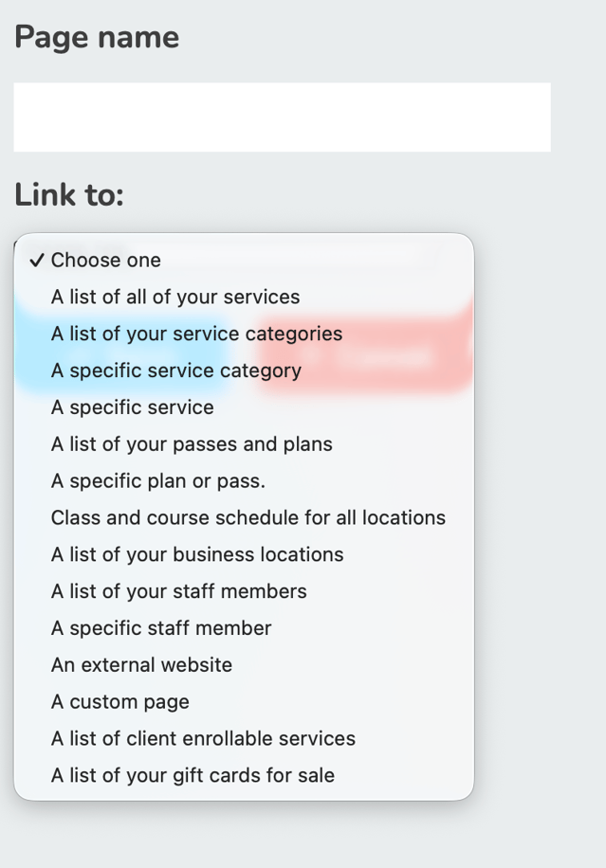The height and width of the screenshot is (868, 606).
Task: Select "A specific staff member" option
Action: pyautogui.click(x=161, y=627)
